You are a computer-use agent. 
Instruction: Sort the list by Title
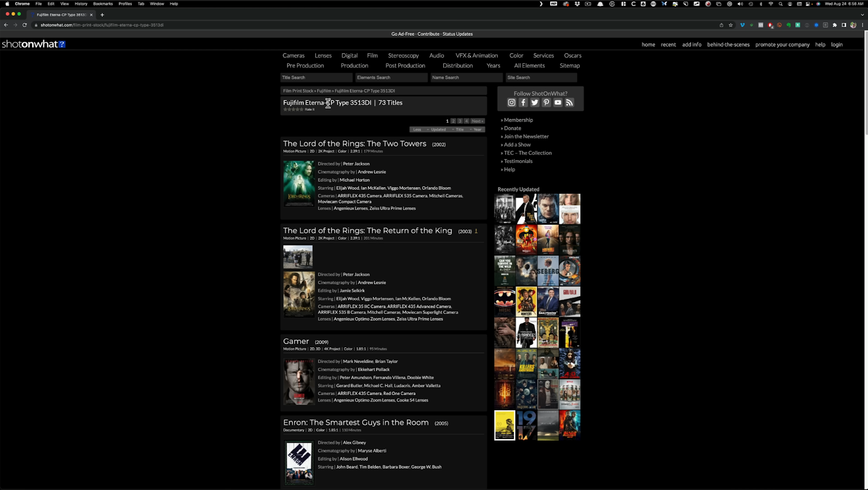[459, 129]
